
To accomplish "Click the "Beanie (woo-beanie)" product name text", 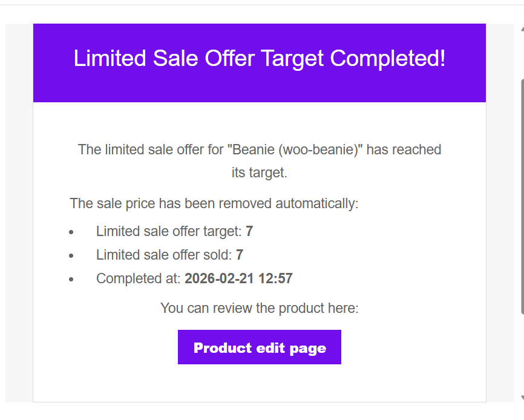I will pos(295,149).
